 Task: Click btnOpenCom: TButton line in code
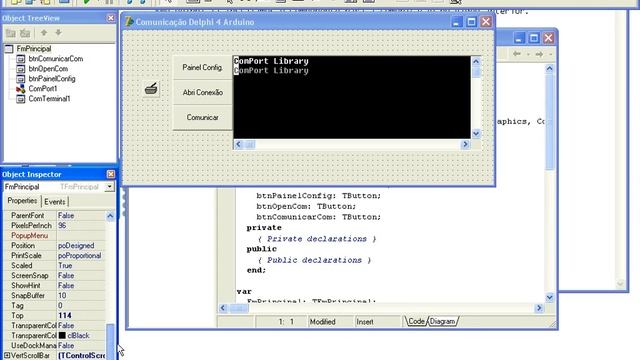(306, 207)
